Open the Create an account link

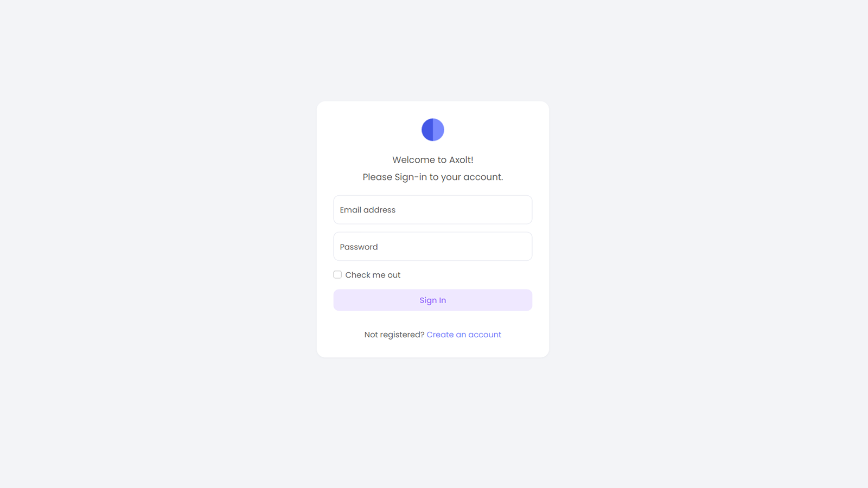click(464, 335)
